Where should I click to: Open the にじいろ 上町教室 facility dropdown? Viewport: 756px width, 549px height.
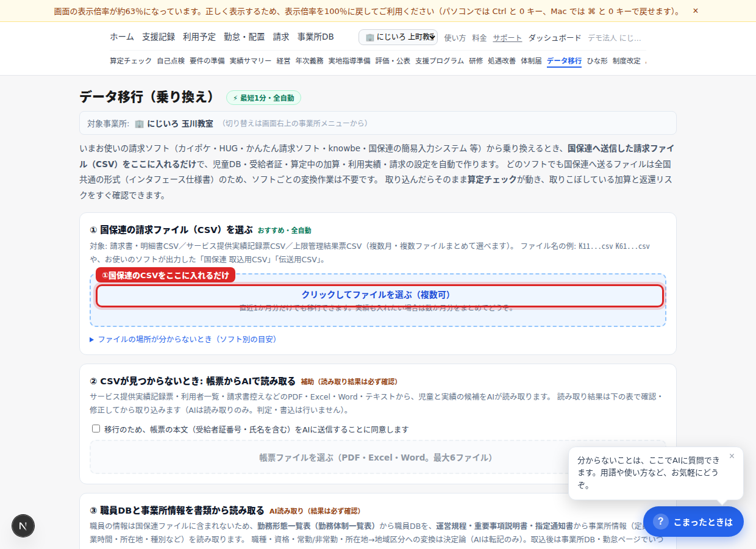398,37
